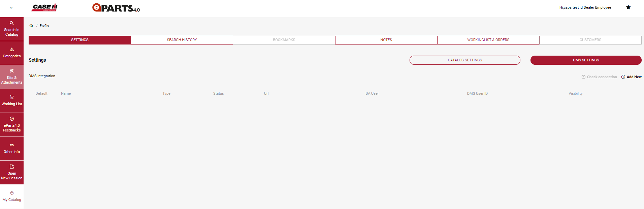
Task: Click Open New Session icon
Action: 12,167
